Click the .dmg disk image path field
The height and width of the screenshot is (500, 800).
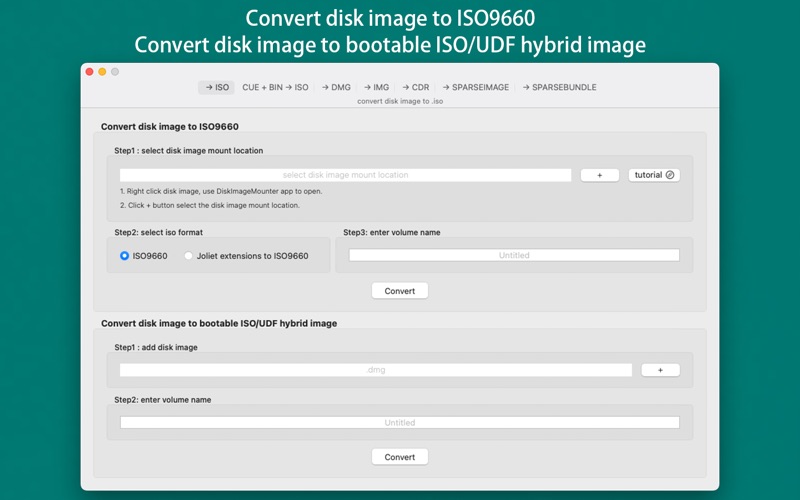tap(376, 370)
